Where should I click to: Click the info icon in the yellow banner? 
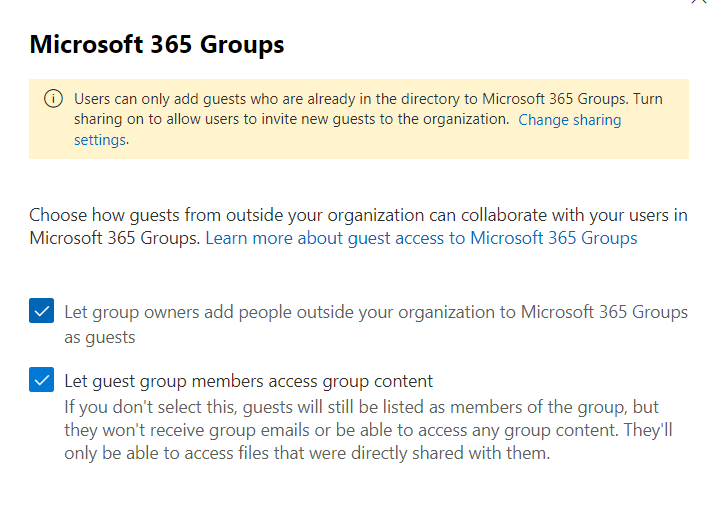click(x=52, y=99)
